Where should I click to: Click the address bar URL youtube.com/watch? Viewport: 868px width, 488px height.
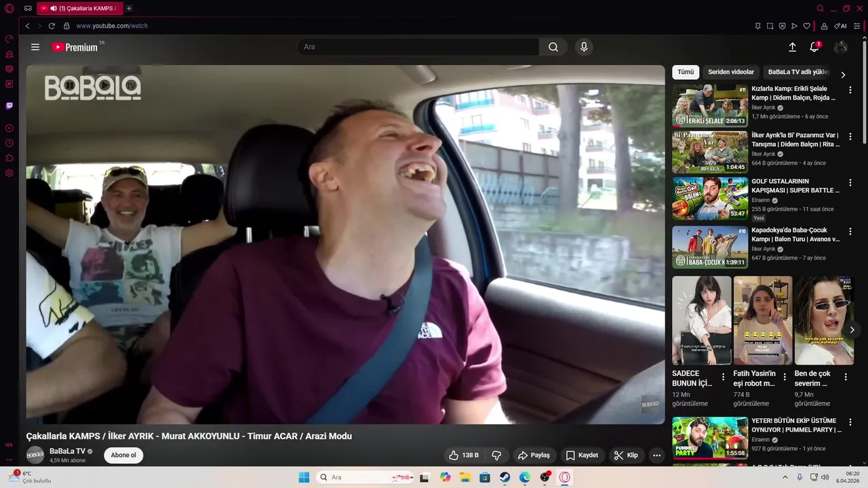(112, 26)
